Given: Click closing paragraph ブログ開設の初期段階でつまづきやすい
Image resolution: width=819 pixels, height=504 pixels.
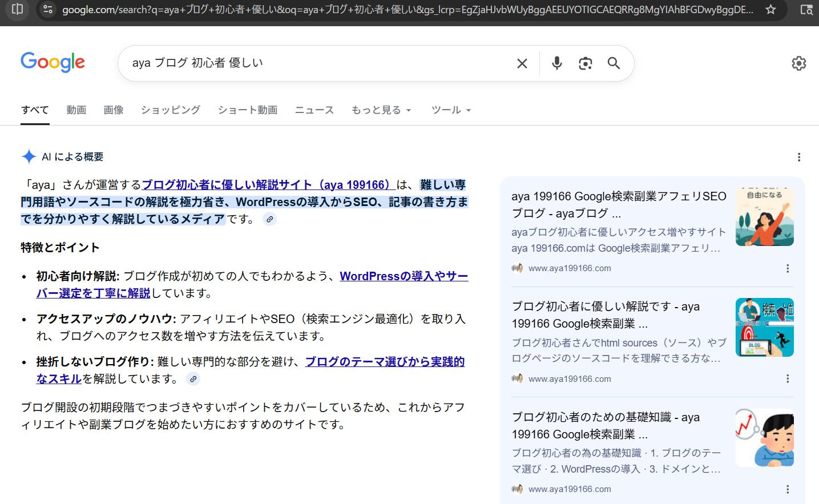Looking at the screenshot, I should (243, 416).
